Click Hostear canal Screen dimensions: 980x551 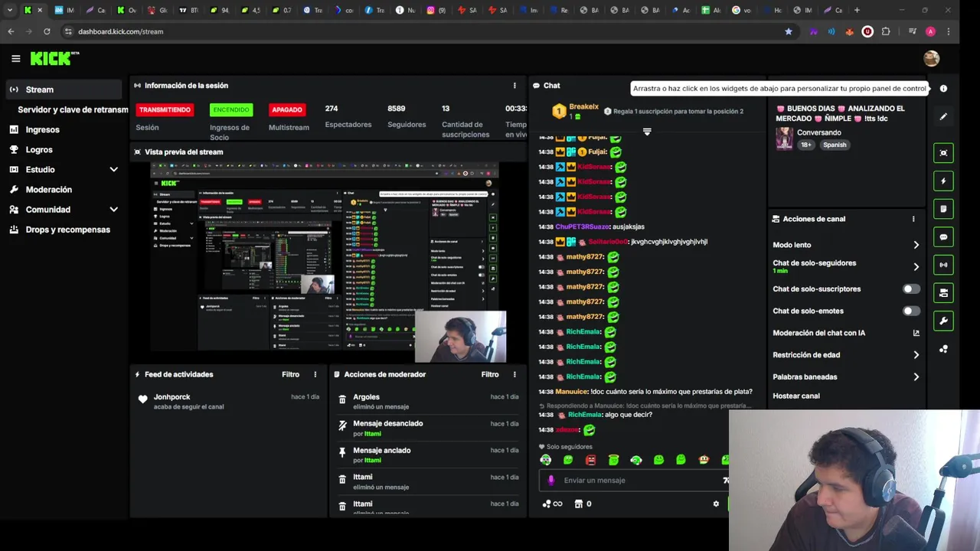point(796,396)
